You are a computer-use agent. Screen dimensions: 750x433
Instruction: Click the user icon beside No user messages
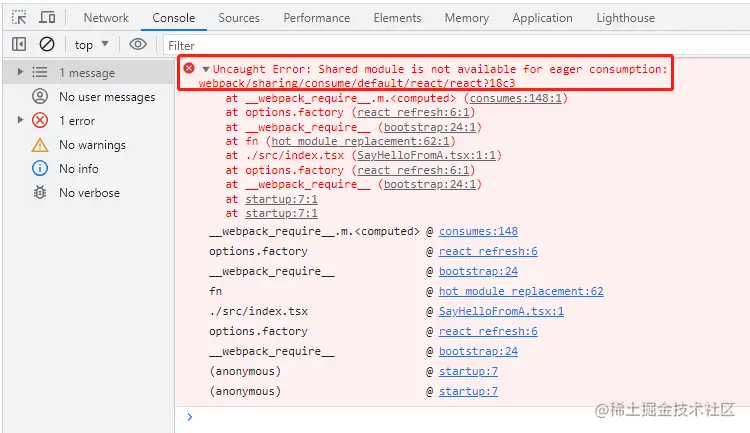[x=40, y=96]
